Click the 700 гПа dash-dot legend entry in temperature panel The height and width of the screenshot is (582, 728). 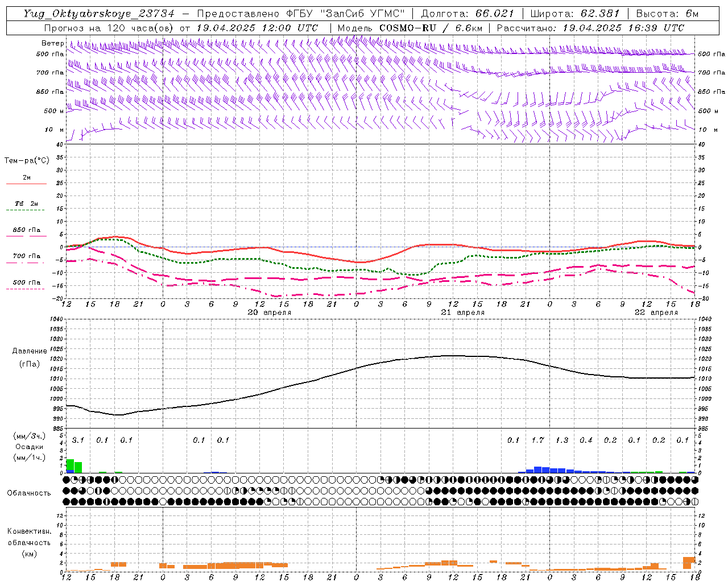tap(25, 263)
